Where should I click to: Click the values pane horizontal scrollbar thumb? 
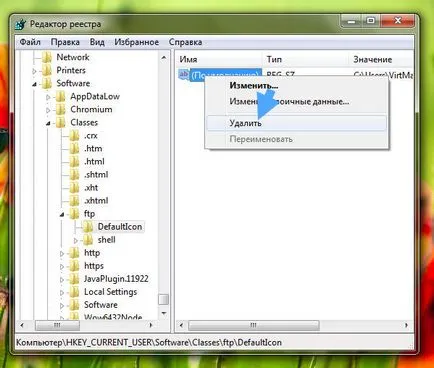[x=254, y=325]
